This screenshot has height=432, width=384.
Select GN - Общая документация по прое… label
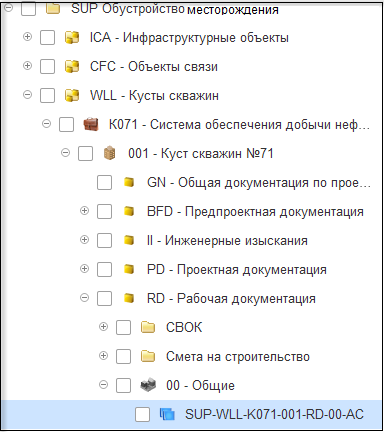[259, 182]
